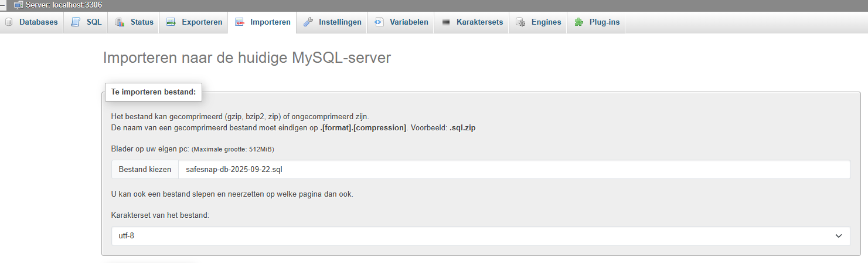
Task: Click the Databases tab icon
Action: [x=9, y=22]
